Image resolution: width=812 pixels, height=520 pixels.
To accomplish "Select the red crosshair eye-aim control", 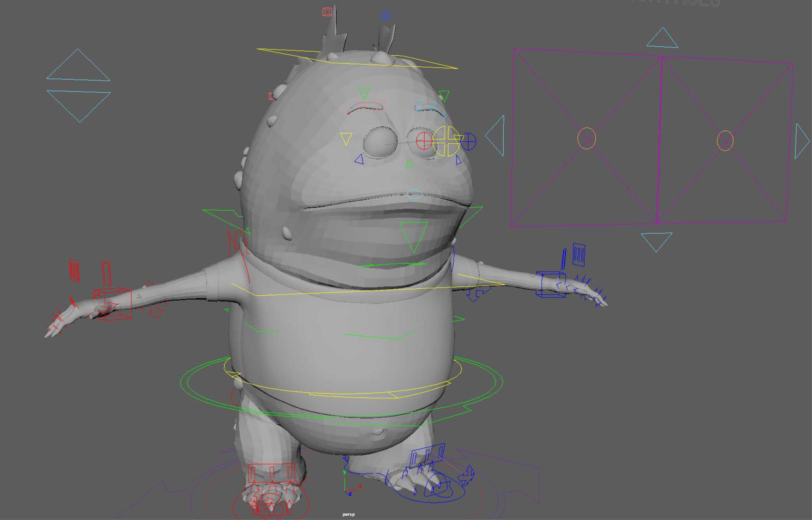I will (x=424, y=141).
